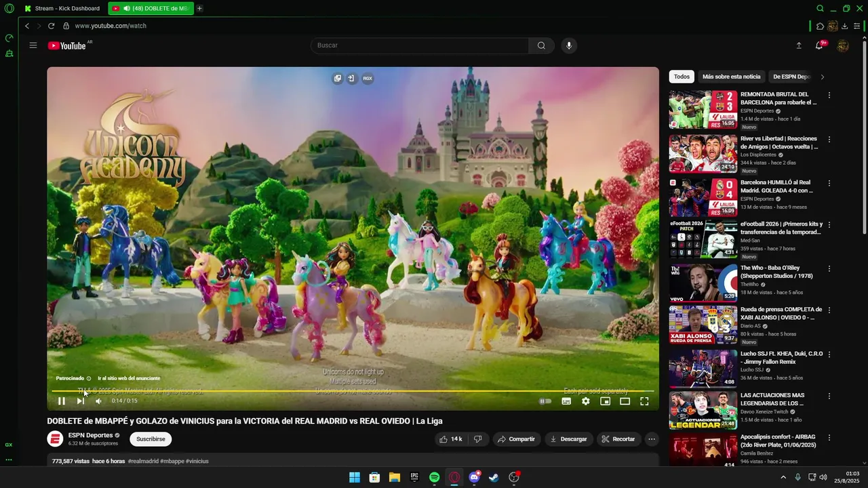Open 'River vs Libertad' video thumbnail
868x488 pixels.
pos(703,154)
